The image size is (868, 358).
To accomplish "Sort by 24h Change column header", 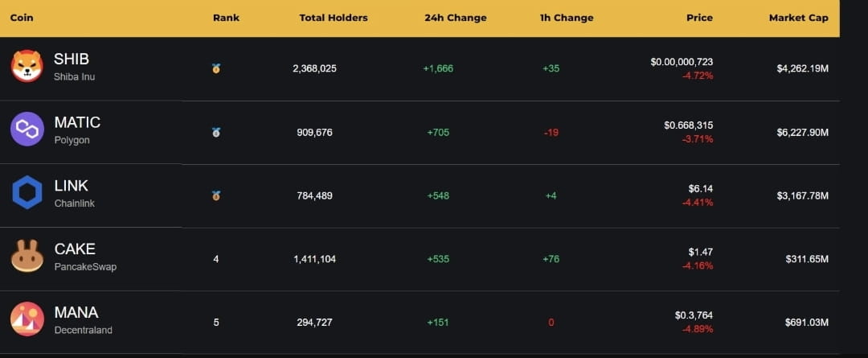I will click(456, 18).
